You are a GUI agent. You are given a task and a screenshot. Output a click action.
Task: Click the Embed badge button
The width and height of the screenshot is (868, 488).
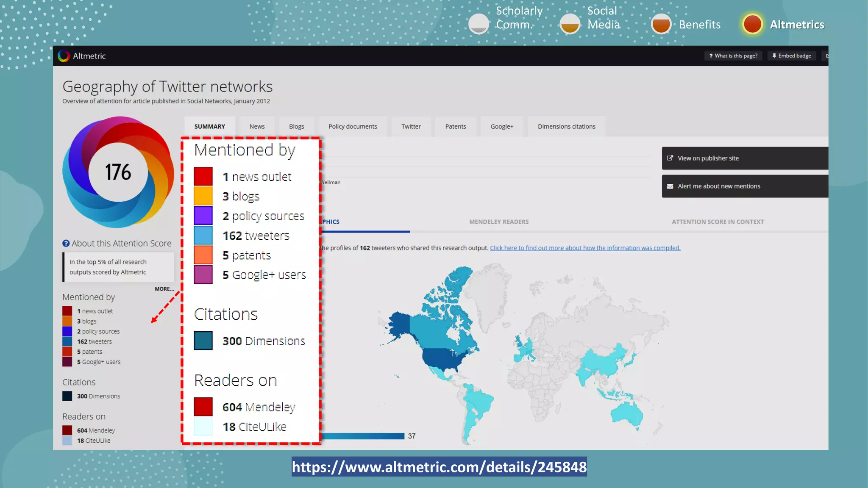pos(792,56)
